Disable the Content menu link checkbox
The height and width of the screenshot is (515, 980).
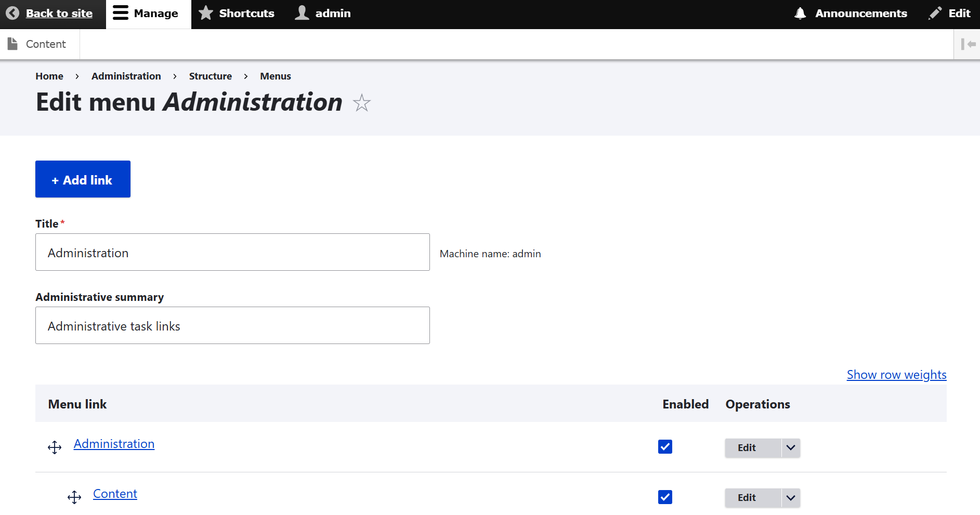pyautogui.click(x=665, y=497)
